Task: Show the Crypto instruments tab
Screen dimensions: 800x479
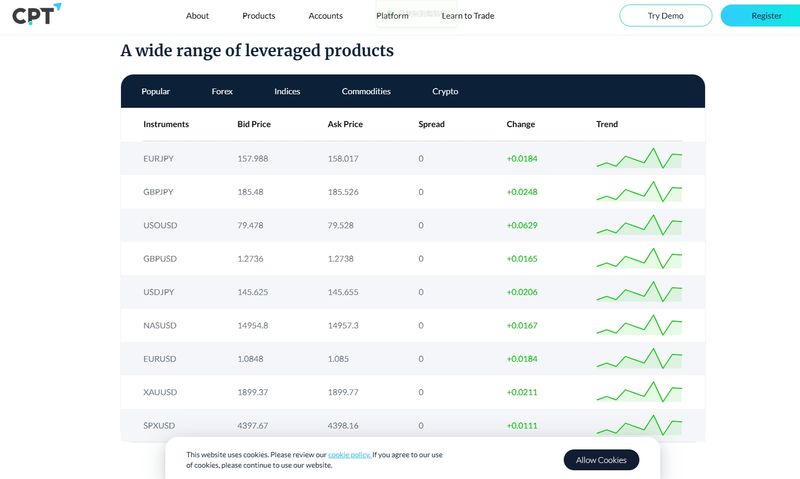Action: [x=445, y=91]
